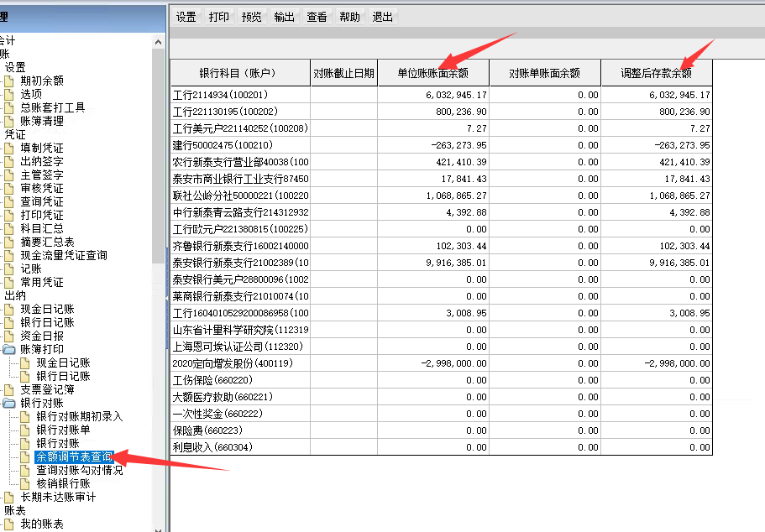Click the icon beside 现金日记账 under 出纳
This screenshot has height=532, width=765.
[8, 309]
